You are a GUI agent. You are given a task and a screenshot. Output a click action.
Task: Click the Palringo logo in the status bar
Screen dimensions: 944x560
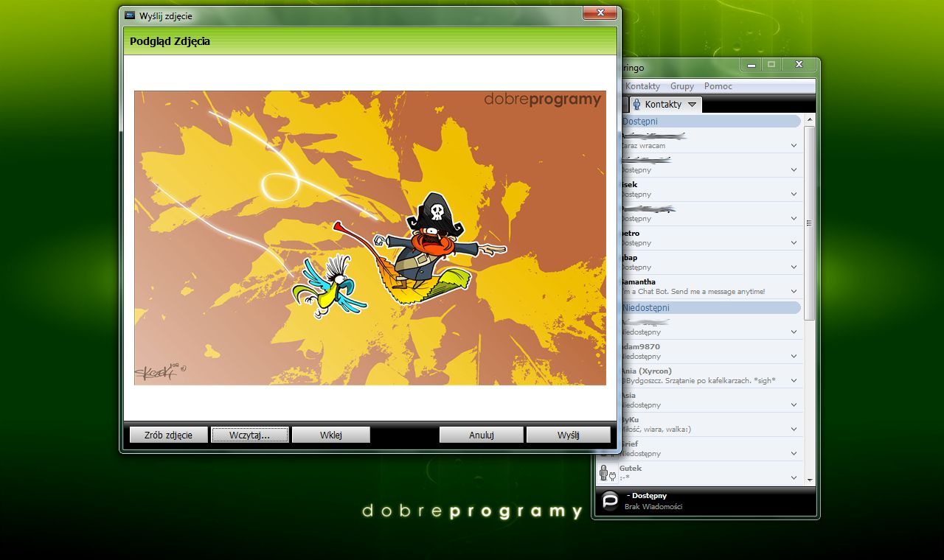pyautogui.click(x=610, y=501)
